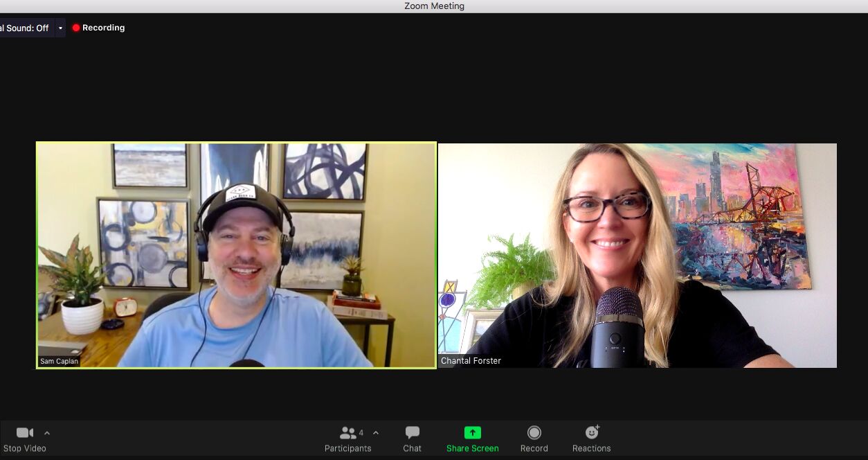Open the Participants panel icon
868x460 pixels.
pos(347,433)
